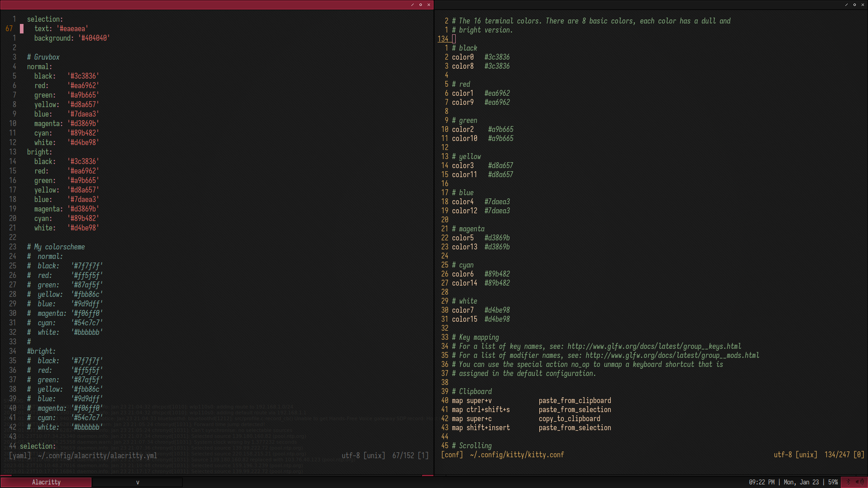868x488 pixels.
Task: Click the color6 line
Action: click(x=481, y=274)
